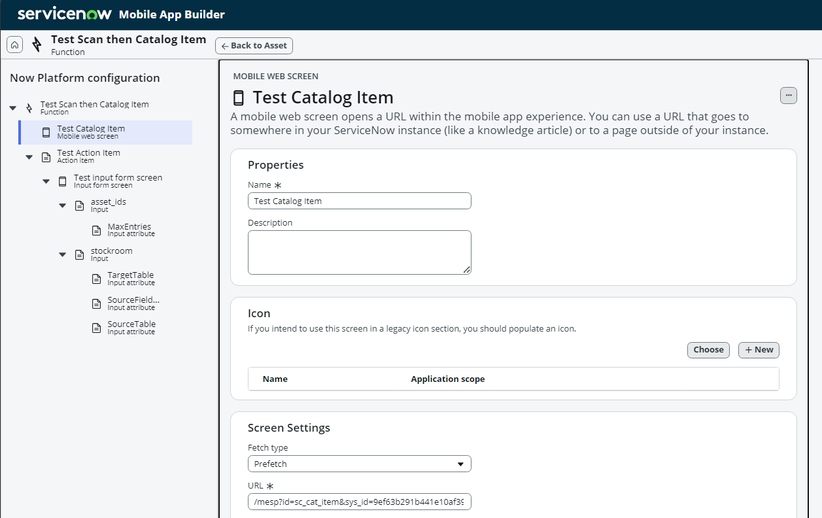Select SourceField input attribute in tree
The width and height of the screenshot is (822, 518).
point(133,303)
